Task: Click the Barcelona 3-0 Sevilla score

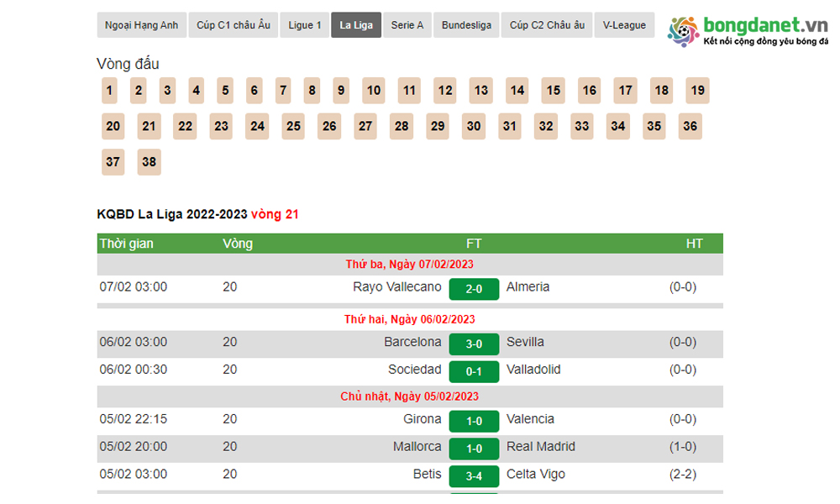Action: 474,344
